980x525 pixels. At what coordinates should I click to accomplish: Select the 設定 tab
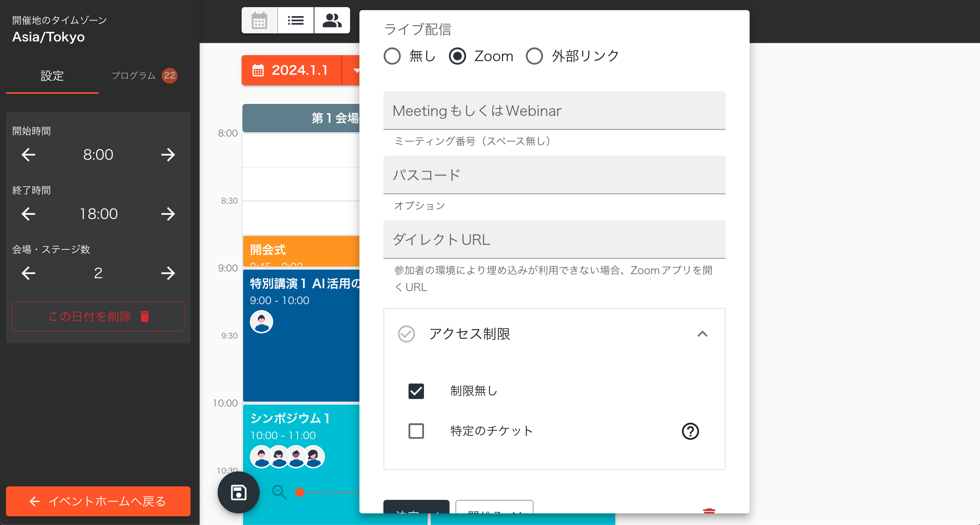tap(52, 76)
